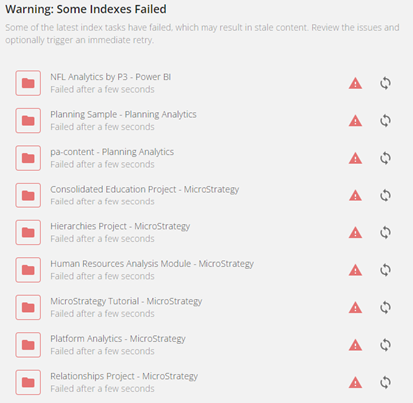Viewport: 413px width, 403px height.
Task: Select the MicroStrategy Tutorial entry
Action: (126, 301)
